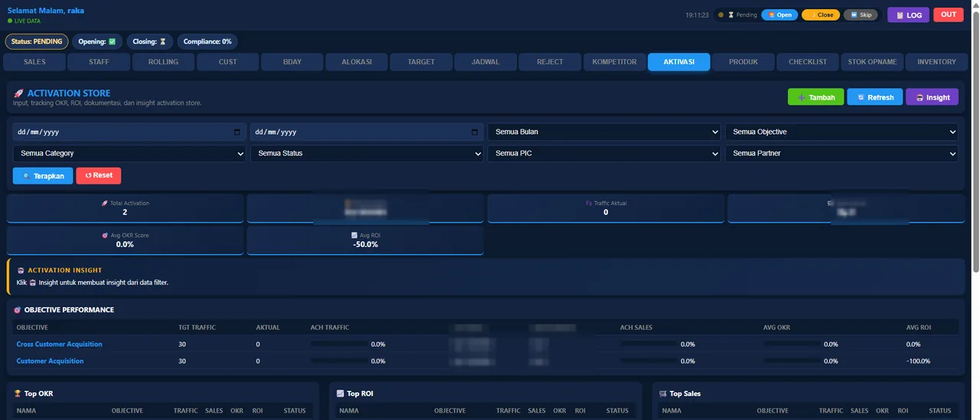This screenshot has width=980, height=420.
Task: Click the first dd/mm/yyyy date field
Action: pos(129,132)
